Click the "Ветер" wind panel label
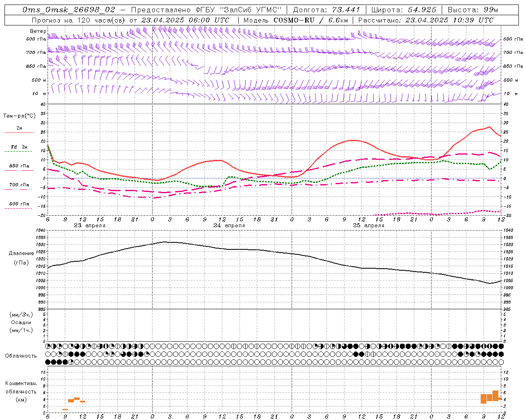Screen dimensions: 525x420 (38, 31)
